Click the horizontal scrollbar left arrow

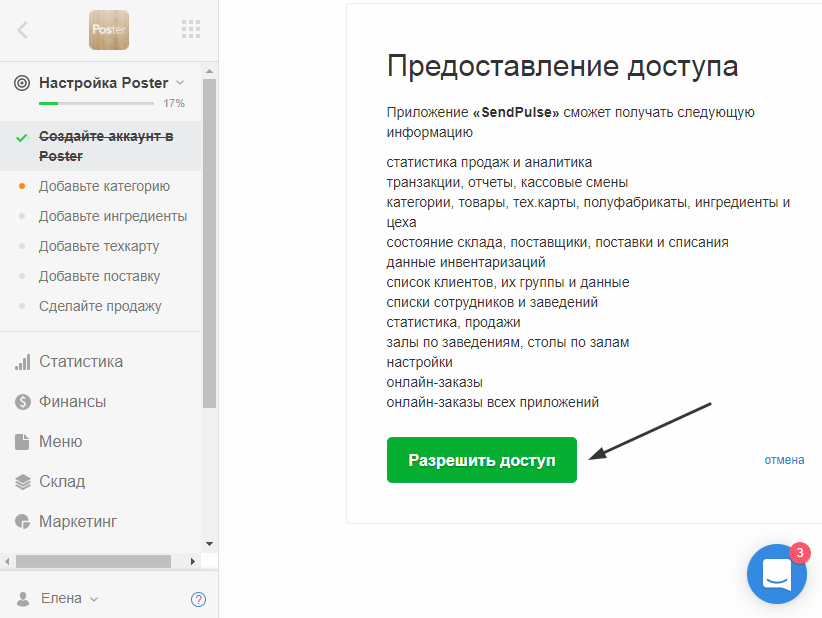(x=7, y=561)
